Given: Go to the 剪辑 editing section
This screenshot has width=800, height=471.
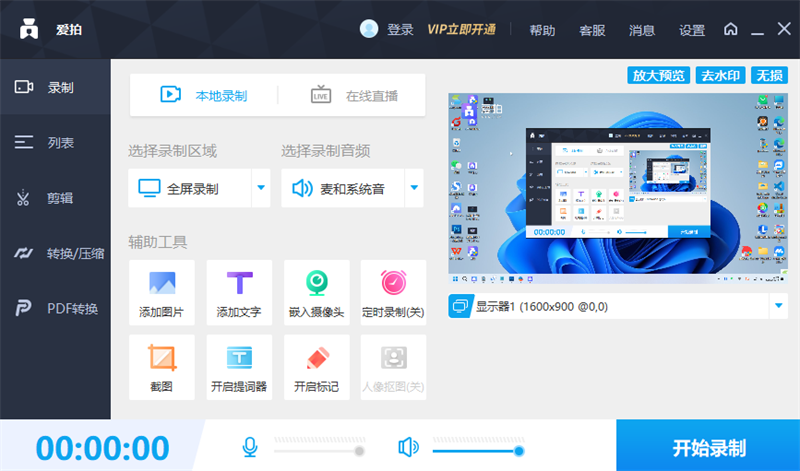Looking at the screenshot, I should [x=55, y=197].
